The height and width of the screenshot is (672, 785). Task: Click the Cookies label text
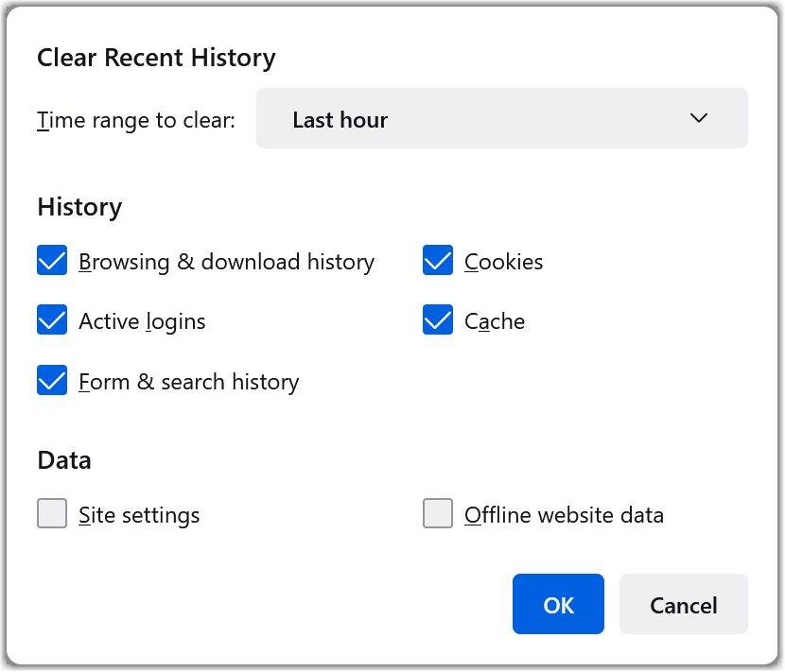tap(503, 261)
